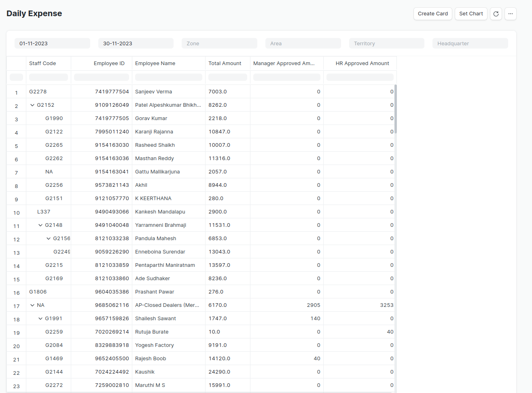Click the Total Amount column header
532x393 pixels.
coord(225,63)
